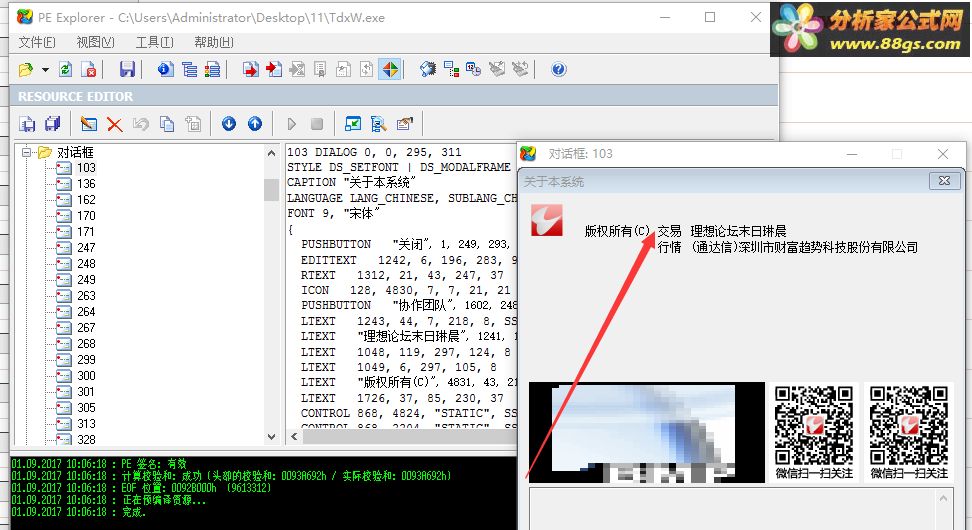Image resolution: width=972 pixels, height=530 pixels.
Task: Open resource properties with the hand-and-card icon
Action: coord(404,124)
